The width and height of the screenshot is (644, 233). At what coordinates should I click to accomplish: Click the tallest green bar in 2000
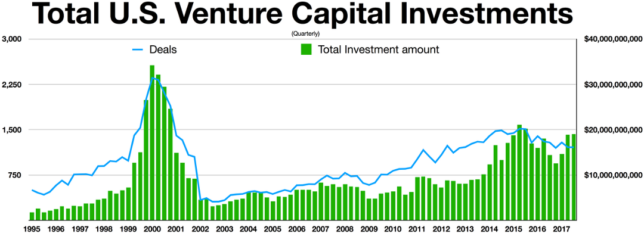(152, 143)
